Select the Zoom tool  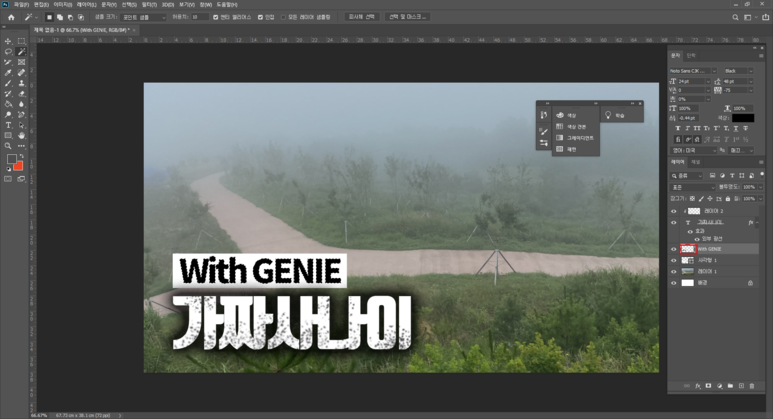pyautogui.click(x=8, y=146)
